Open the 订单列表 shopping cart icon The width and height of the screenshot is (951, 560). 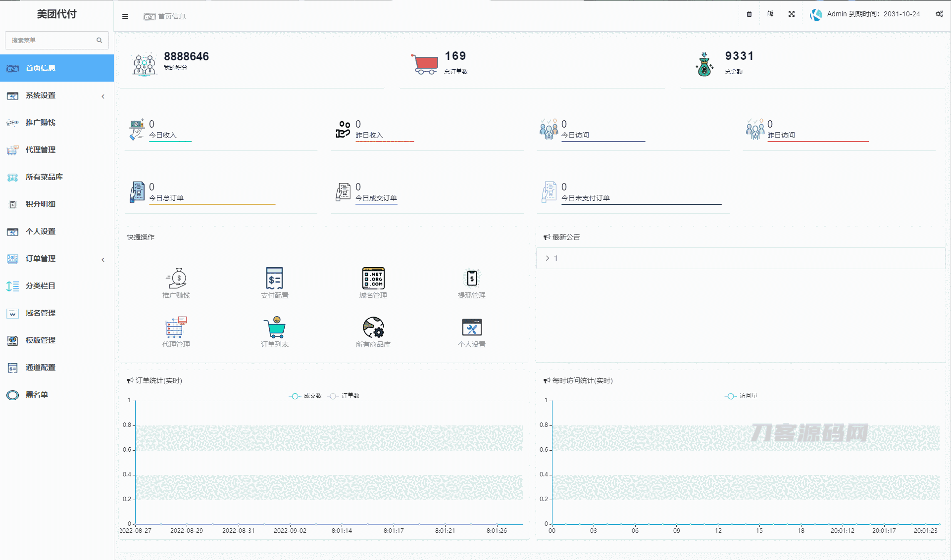click(275, 327)
